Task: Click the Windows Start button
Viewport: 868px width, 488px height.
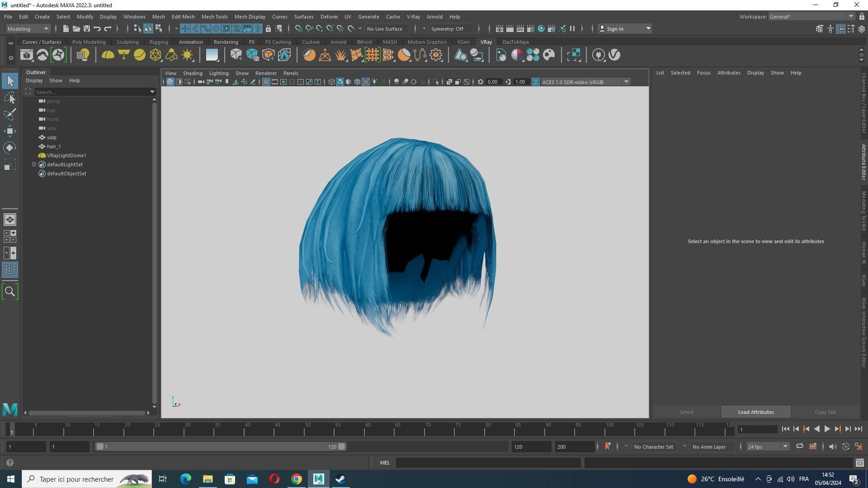Action: (x=11, y=479)
